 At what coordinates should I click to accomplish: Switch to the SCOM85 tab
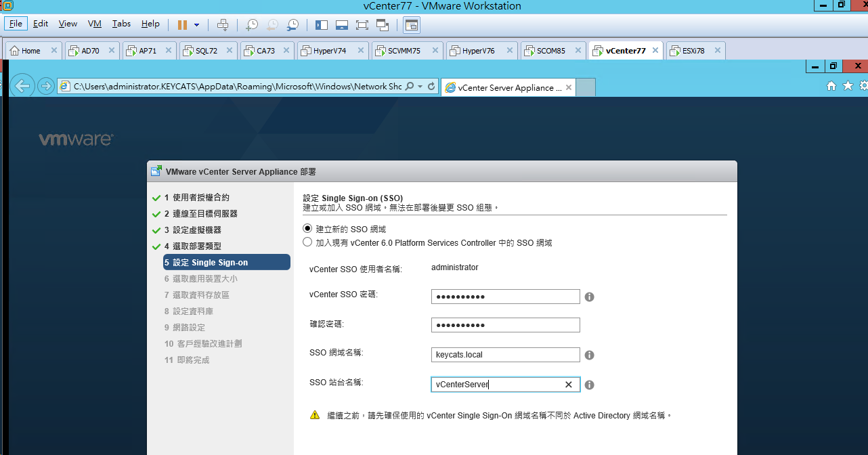click(x=550, y=51)
